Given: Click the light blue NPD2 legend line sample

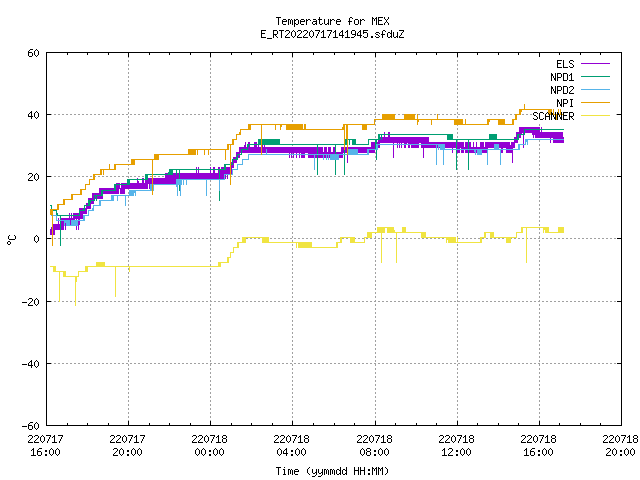Looking at the screenshot, I should coord(595,89).
